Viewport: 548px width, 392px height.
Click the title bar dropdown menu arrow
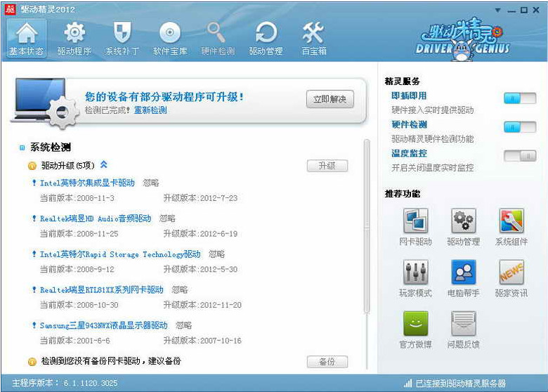[x=497, y=10]
